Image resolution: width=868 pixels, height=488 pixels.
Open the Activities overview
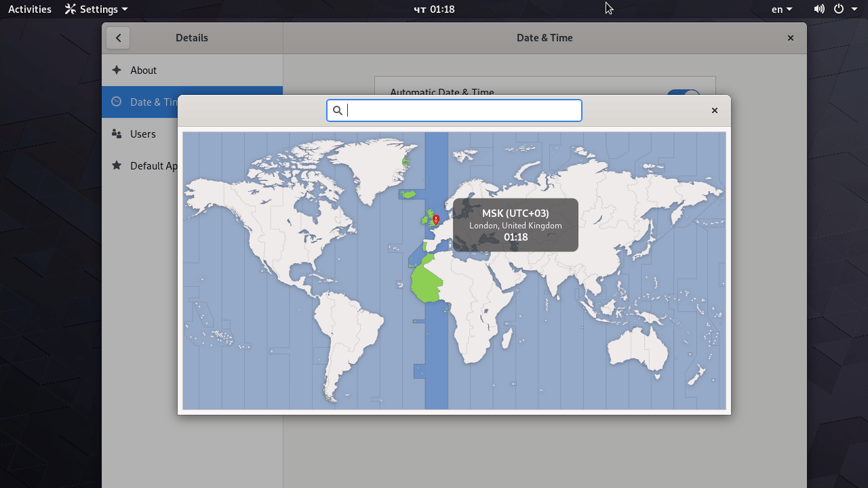[x=30, y=9]
